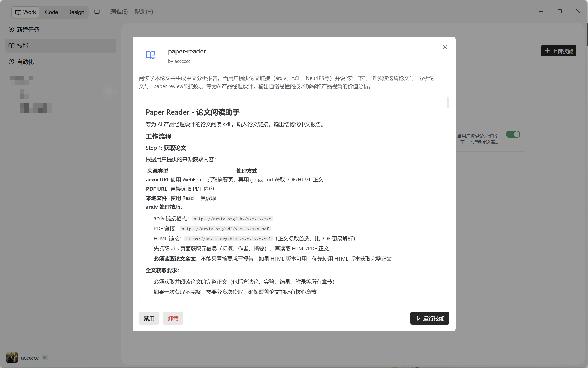Click the paper-reader title text
588x368 pixels.
click(x=187, y=51)
